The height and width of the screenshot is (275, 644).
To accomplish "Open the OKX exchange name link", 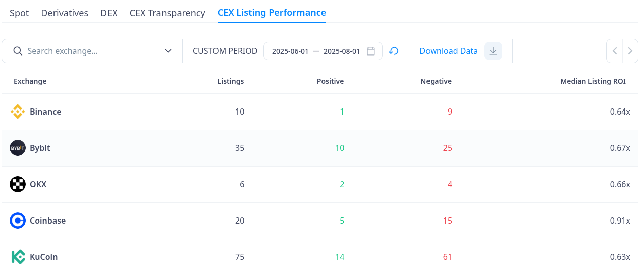I will (x=38, y=184).
